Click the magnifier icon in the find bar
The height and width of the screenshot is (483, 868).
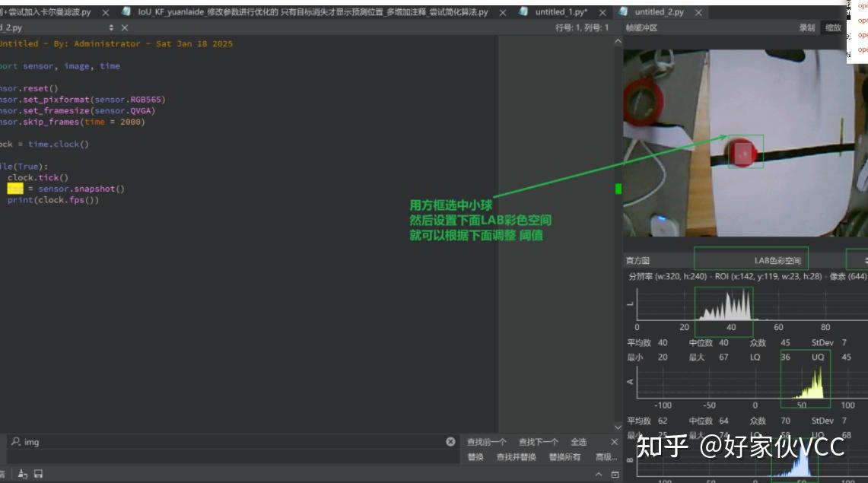pos(16,440)
